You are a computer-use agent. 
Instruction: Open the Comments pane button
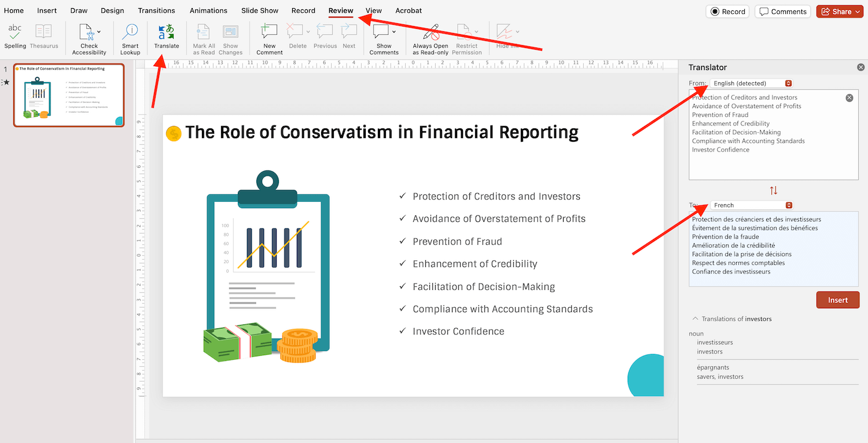[782, 12]
